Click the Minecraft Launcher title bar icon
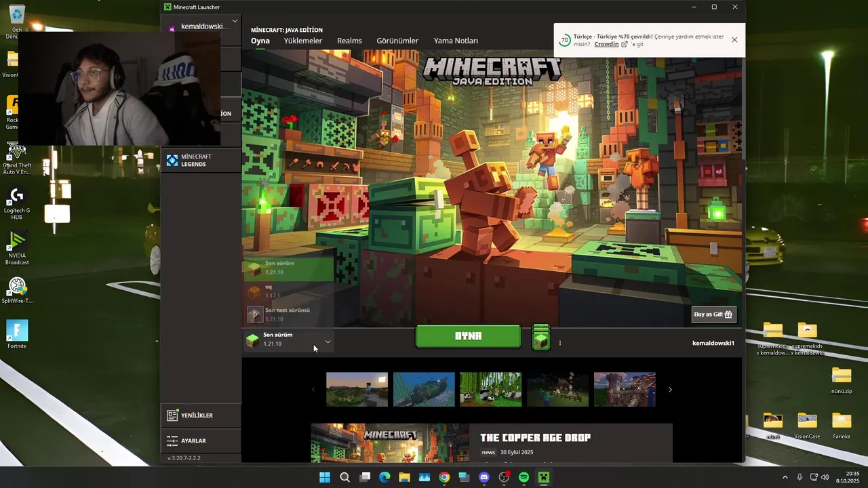868x488 pixels. [167, 7]
